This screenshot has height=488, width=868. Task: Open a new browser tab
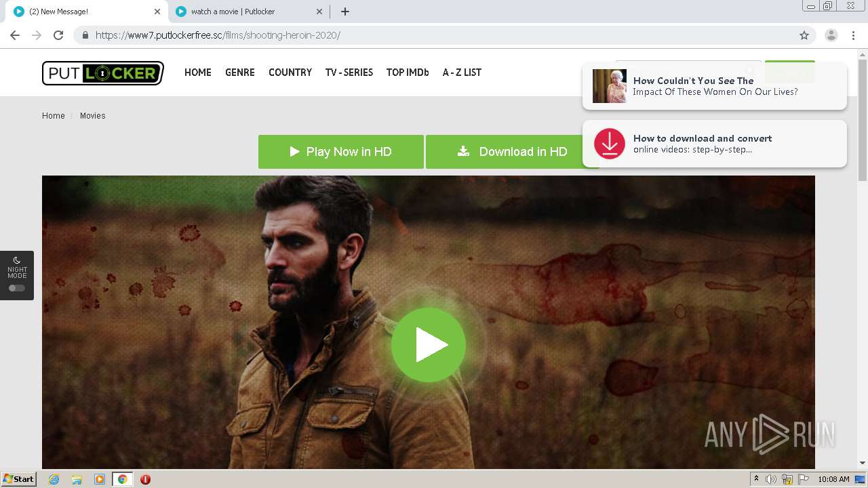coord(344,12)
